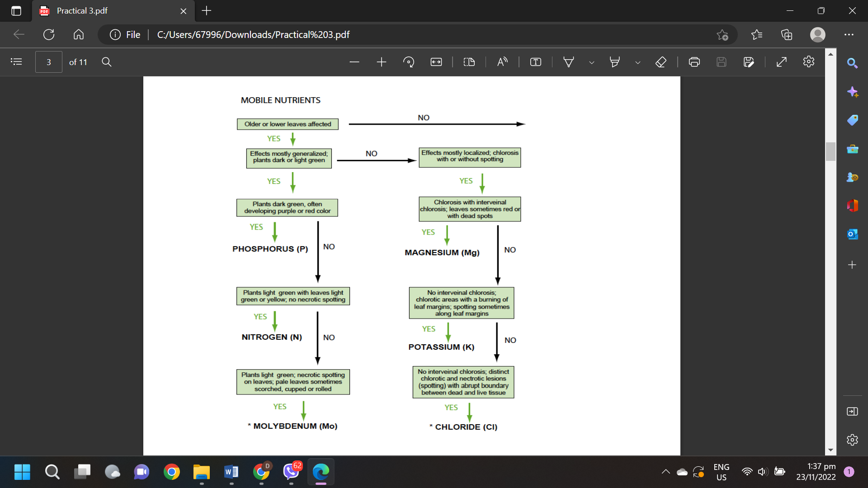This screenshot has height=488, width=868.
Task: Select the Read aloud tool
Action: click(502, 62)
